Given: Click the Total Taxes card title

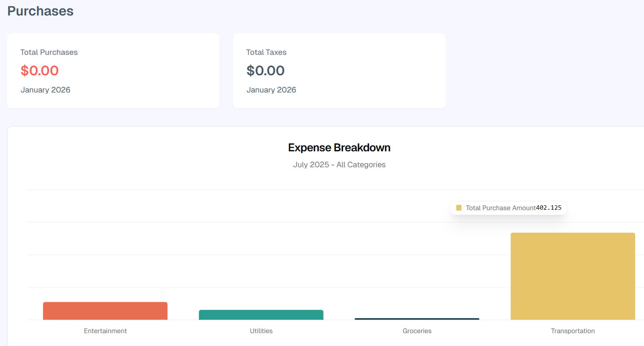Looking at the screenshot, I should (x=266, y=52).
